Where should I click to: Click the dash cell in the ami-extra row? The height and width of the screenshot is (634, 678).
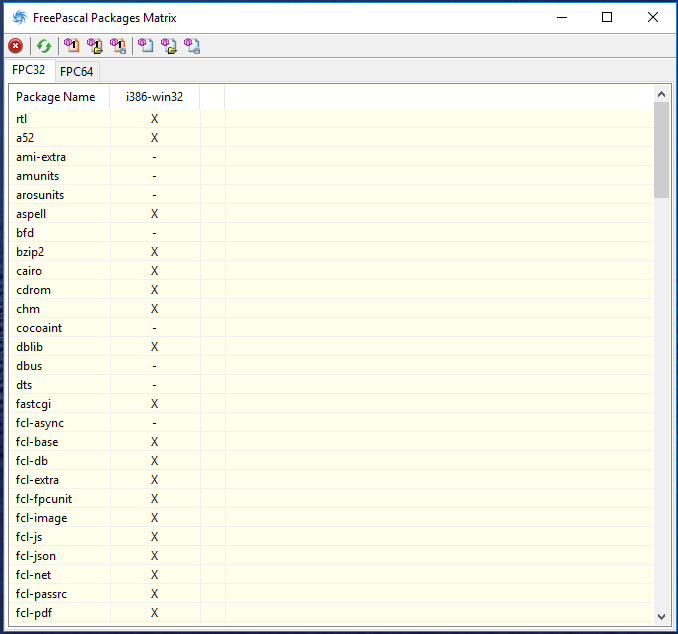pyautogui.click(x=154, y=157)
